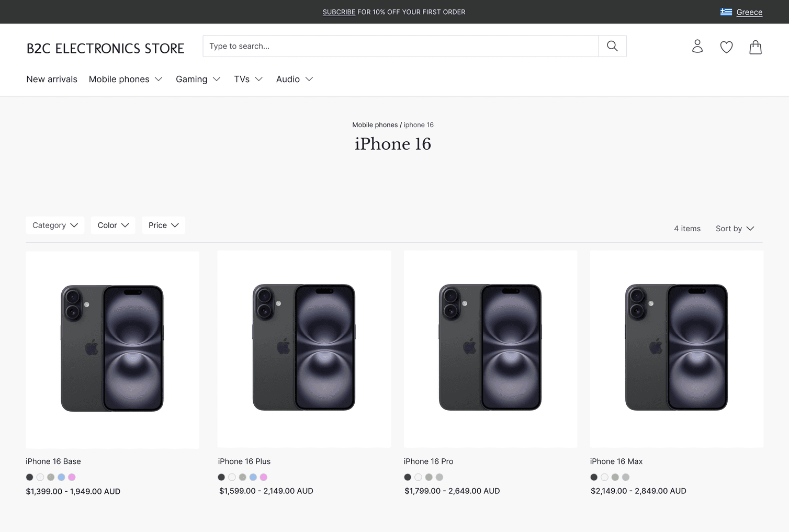
Task: Open the Category filter
Action: pos(54,225)
